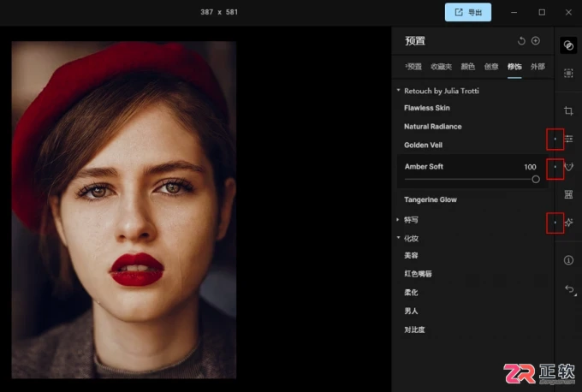
Task: Click the undo arrow in sidebar
Action: coord(569,288)
